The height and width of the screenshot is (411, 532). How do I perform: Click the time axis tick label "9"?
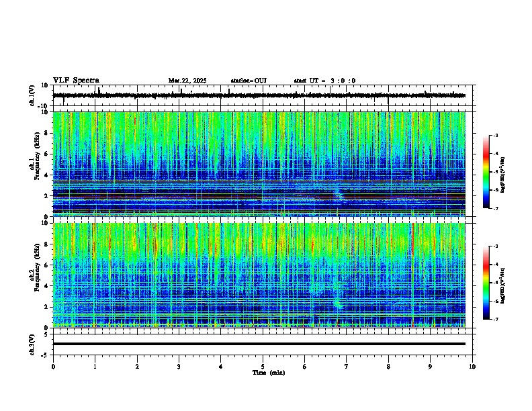pyautogui.click(x=430, y=367)
